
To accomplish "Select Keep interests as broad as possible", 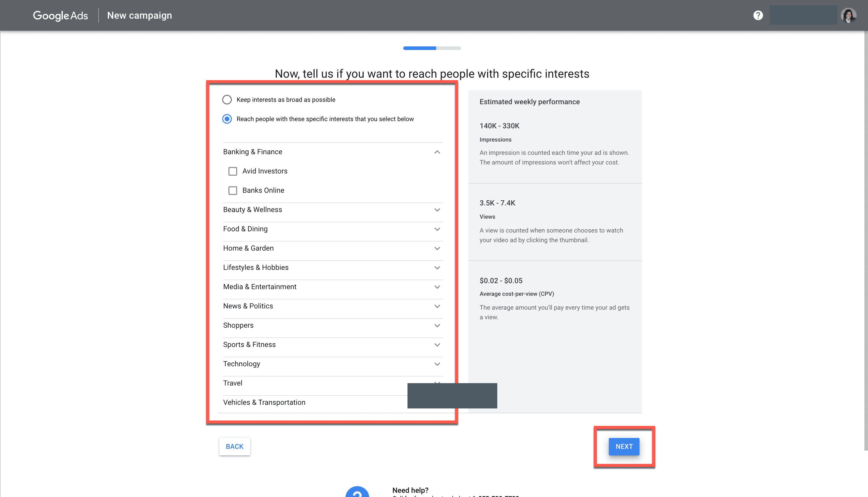I will tap(227, 100).
